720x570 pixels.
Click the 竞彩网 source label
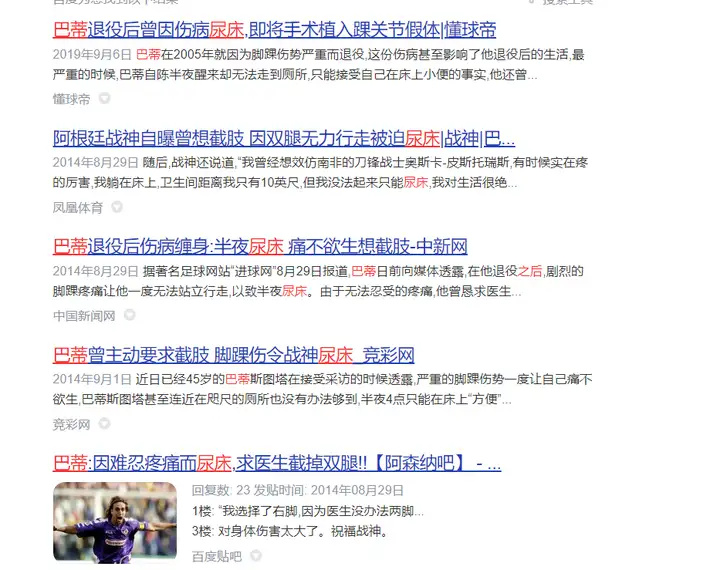(71, 424)
